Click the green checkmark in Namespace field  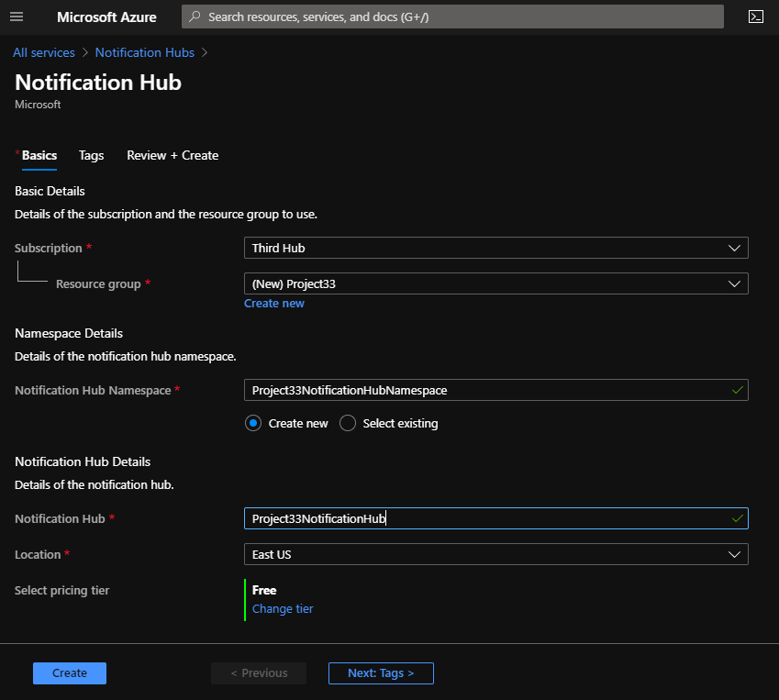738,390
